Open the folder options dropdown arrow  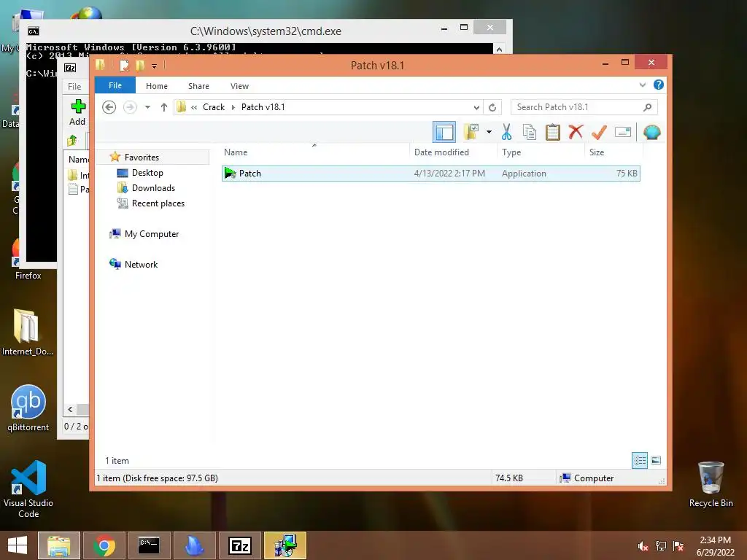(x=489, y=132)
